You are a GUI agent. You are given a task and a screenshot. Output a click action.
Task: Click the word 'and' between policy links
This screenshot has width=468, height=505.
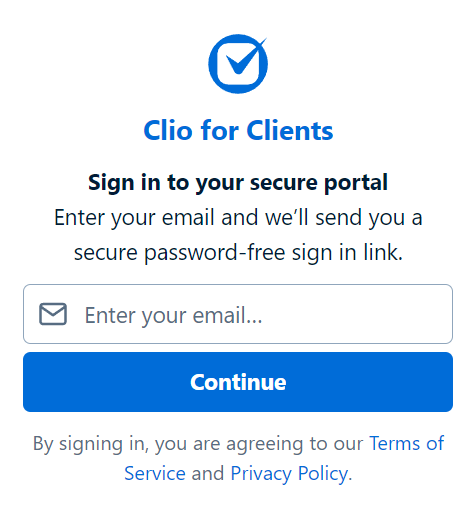[207, 473]
